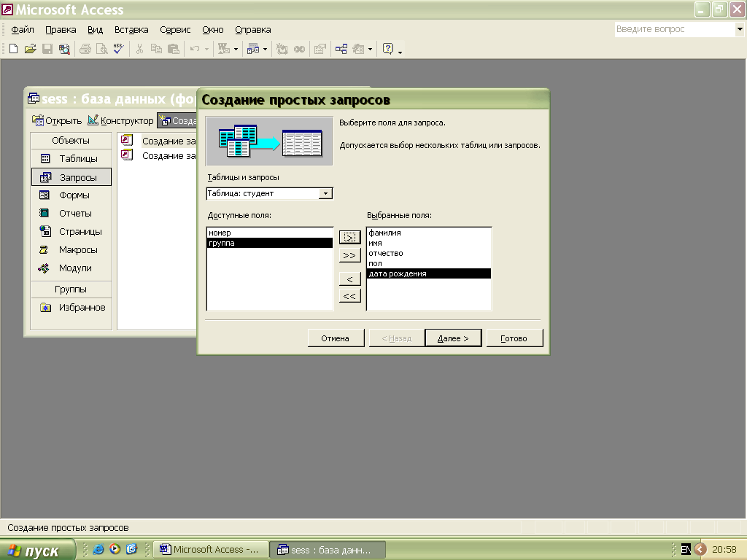The width and height of the screenshot is (747, 560).
Task: Click Конструктор in the database window toolbar
Action: tap(120, 120)
